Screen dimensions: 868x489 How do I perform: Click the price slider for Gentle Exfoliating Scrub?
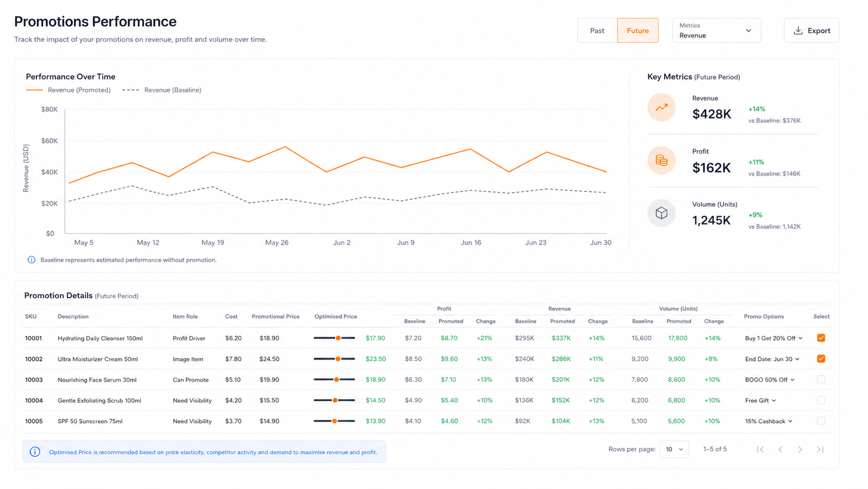point(334,401)
